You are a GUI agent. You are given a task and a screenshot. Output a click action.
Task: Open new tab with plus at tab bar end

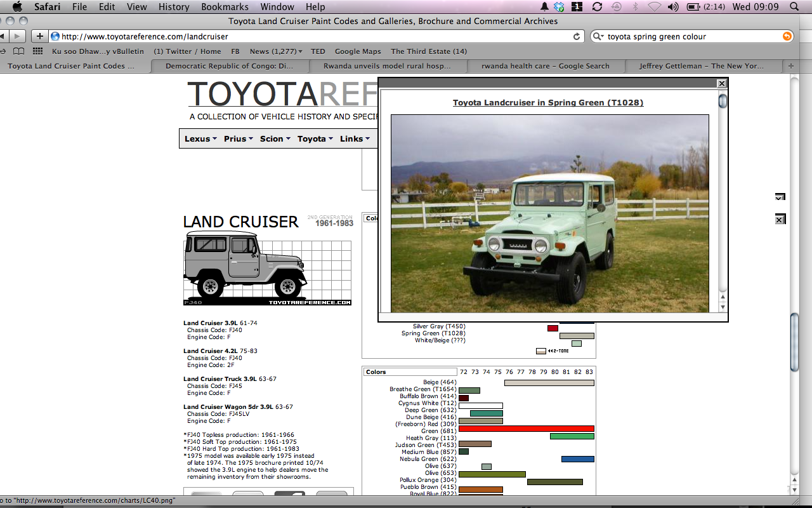point(791,65)
